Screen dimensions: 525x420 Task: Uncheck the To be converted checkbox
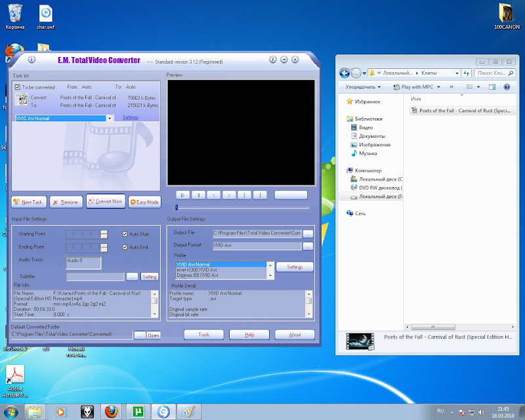coord(18,87)
